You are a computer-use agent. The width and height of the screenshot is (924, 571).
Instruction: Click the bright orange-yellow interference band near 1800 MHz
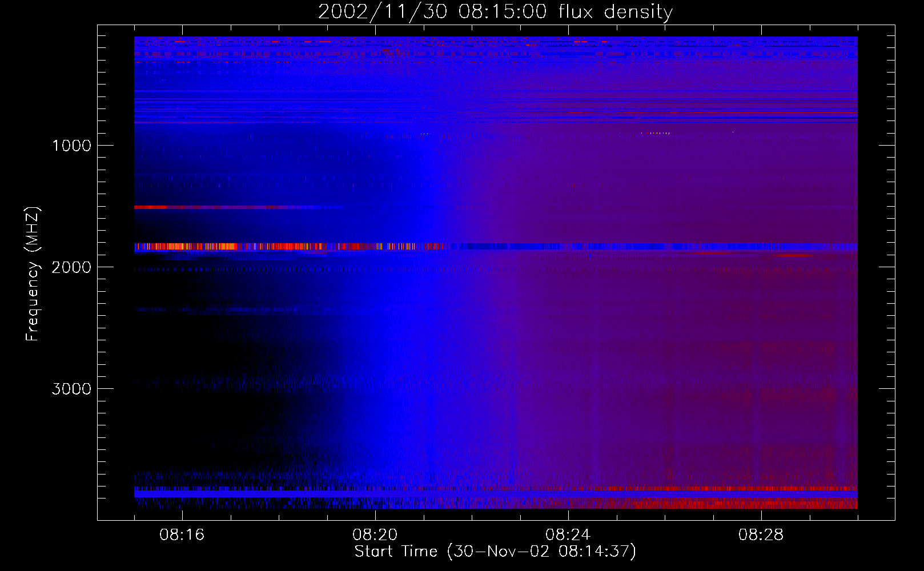(288, 247)
